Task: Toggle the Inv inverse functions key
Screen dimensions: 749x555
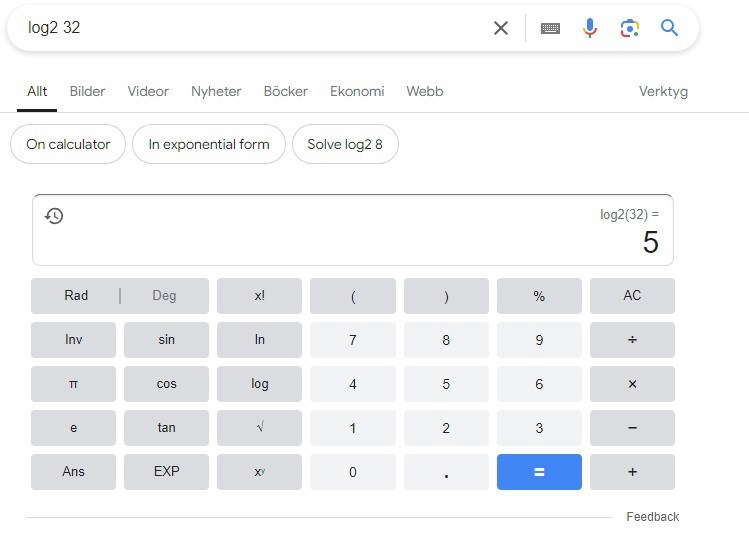Action: [x=73, y=340]
